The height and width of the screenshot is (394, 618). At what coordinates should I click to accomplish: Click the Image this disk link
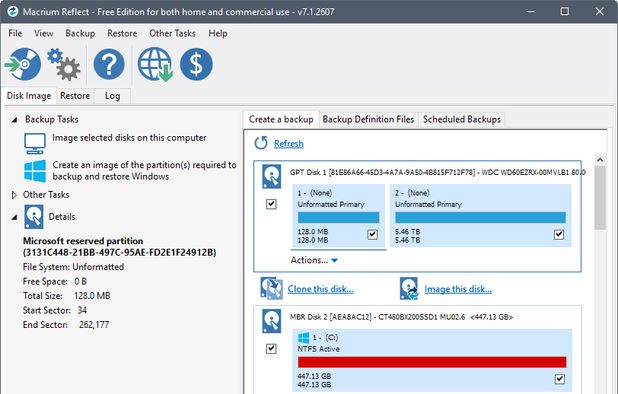458,289
